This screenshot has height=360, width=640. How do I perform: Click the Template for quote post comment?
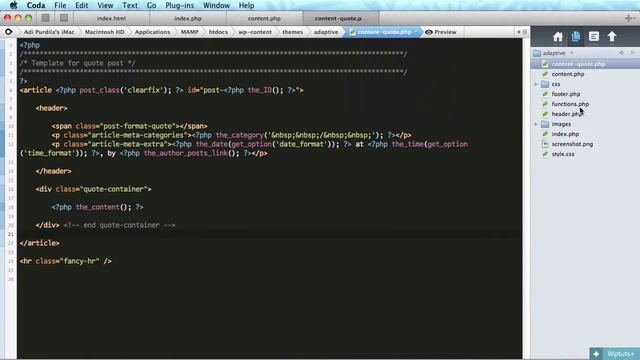coord(78,63)
